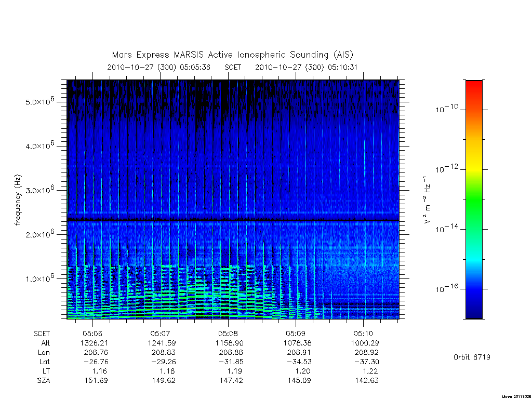Click the 'Alt' row label
Image resolution: width=532 pixels, height=399 pixels.
pyautogui.click(x=45, y=343)
